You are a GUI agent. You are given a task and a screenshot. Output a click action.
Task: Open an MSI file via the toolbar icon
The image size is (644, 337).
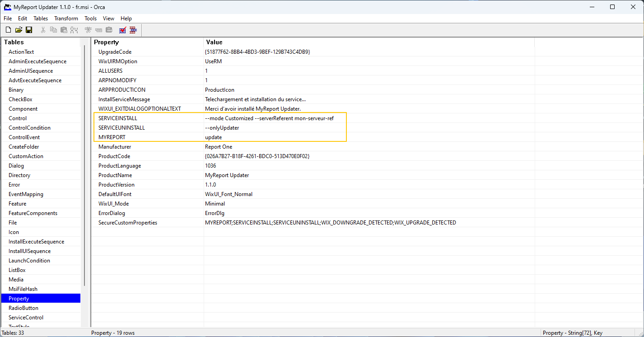[19, 29]
